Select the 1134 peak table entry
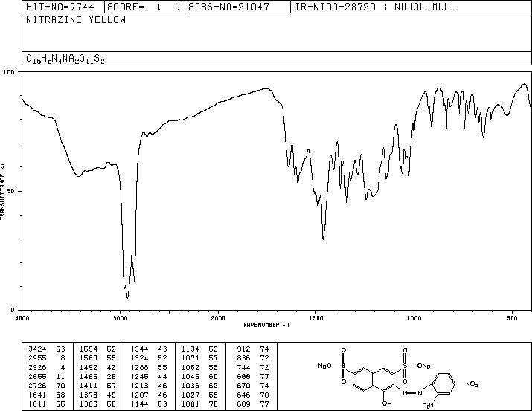532x411 pixels. coord(199,349)
